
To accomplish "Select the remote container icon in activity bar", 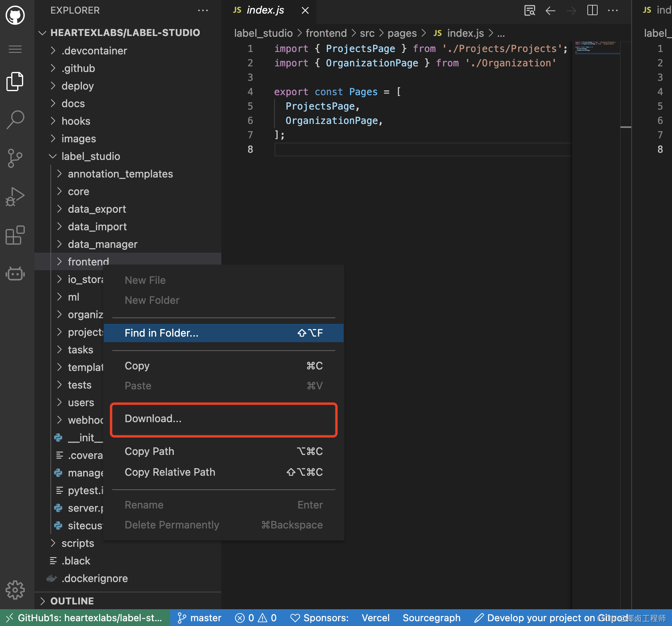I will tap(15, 273).
